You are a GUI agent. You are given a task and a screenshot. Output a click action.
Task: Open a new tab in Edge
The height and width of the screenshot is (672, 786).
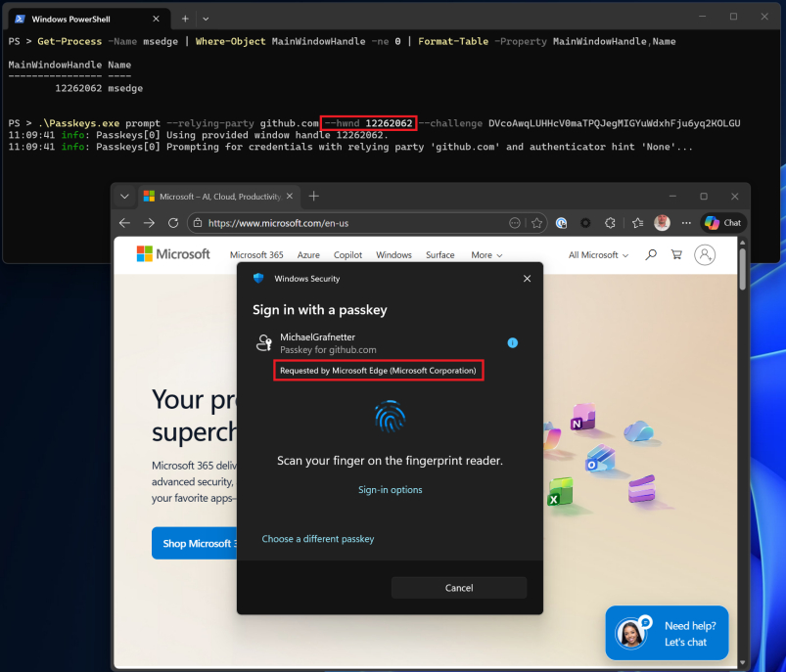coord(314,197)
